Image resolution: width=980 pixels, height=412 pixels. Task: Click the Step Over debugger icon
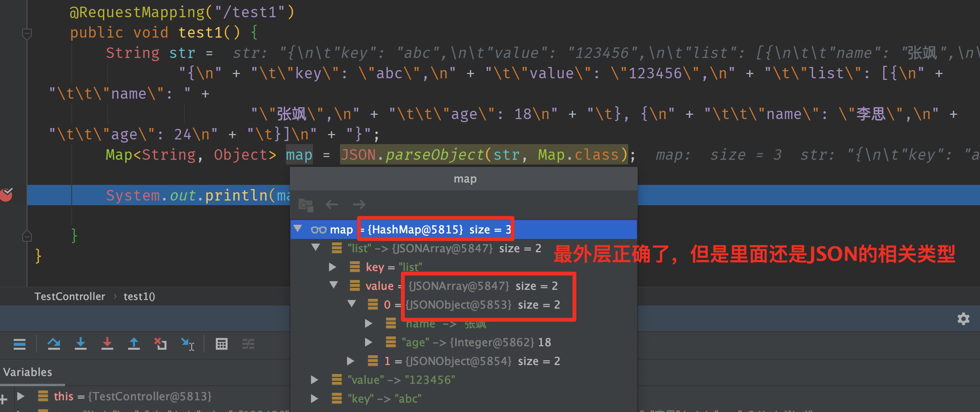54,344
